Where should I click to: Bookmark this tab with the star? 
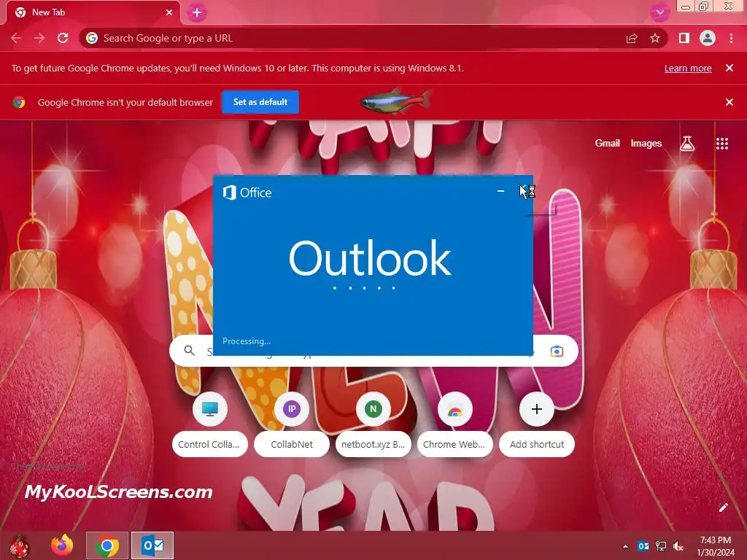tap(655, 38)
